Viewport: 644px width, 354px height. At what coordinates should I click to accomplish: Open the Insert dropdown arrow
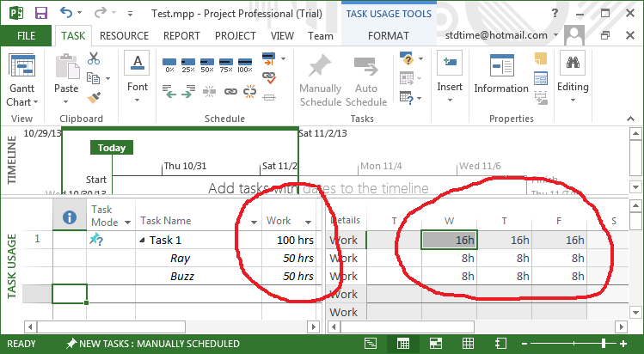coord(450,100)
